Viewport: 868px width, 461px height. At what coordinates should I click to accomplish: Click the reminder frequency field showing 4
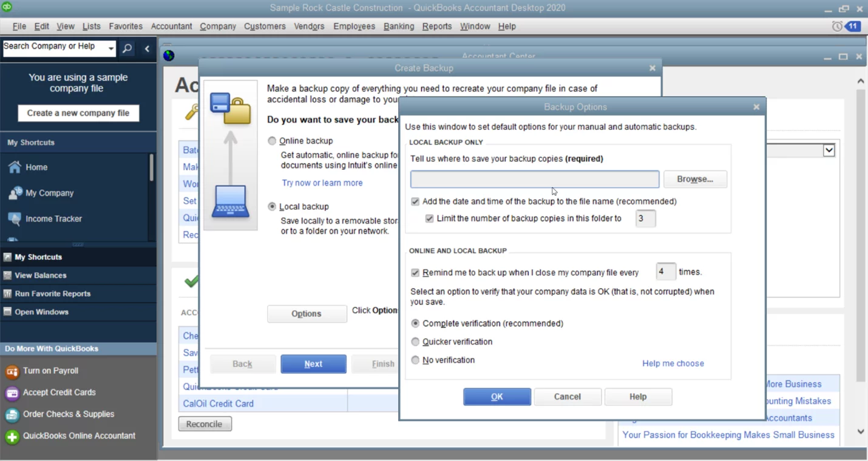666,272
